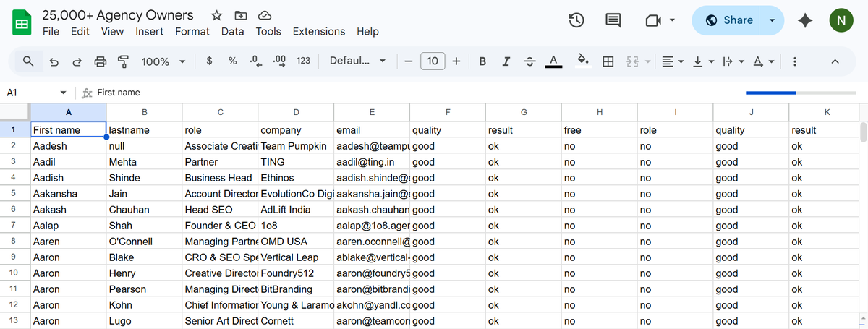This screenshot has width=868, height=329.
Task: Click the select-all corner of the grid
Action: coord(14,112)
